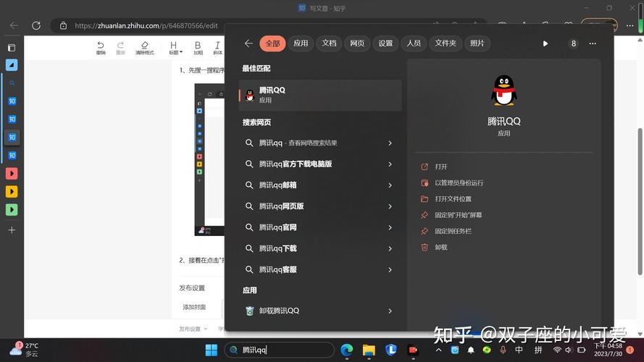Screen dimensions: 644x362
Task: Choose 以管理员身份运行
Action: pos(459,182)
